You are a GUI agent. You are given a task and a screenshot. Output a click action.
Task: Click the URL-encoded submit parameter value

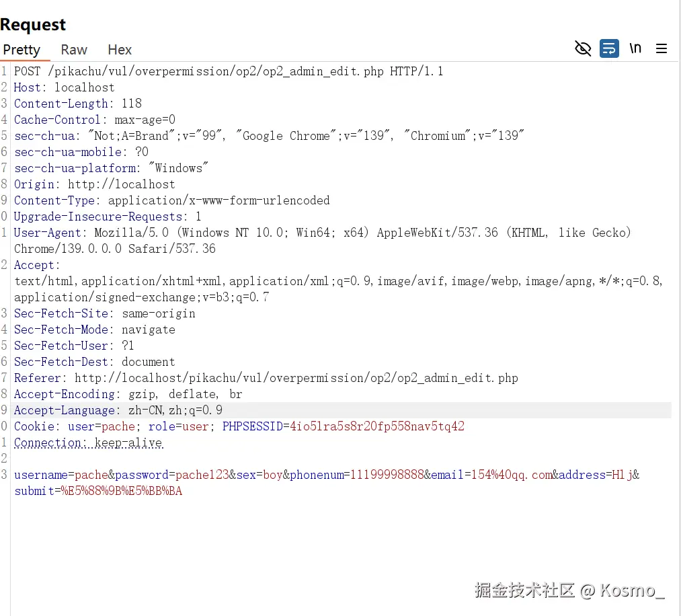[x=122, y=491]
